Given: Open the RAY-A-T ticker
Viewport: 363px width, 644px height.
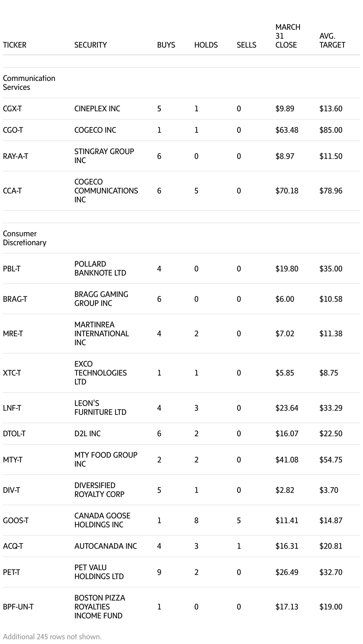Looking at the screenshot, I should pos(15,156).
